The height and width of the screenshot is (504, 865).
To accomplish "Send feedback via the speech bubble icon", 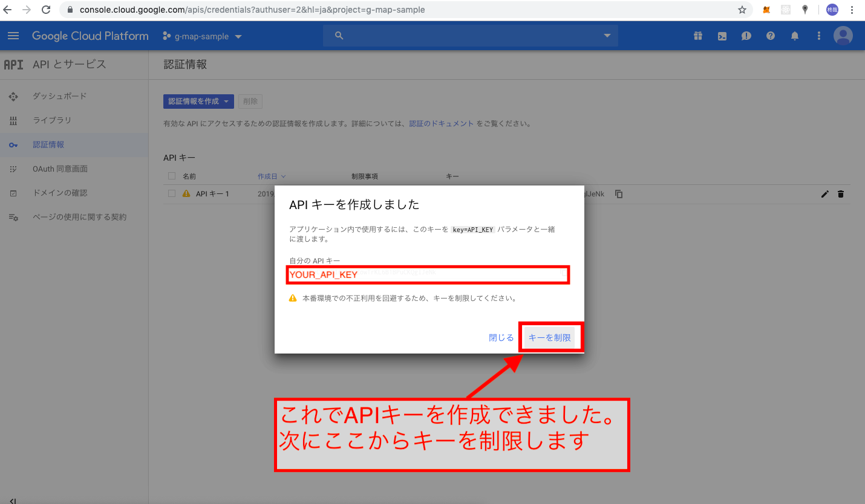I will (746, 36).
